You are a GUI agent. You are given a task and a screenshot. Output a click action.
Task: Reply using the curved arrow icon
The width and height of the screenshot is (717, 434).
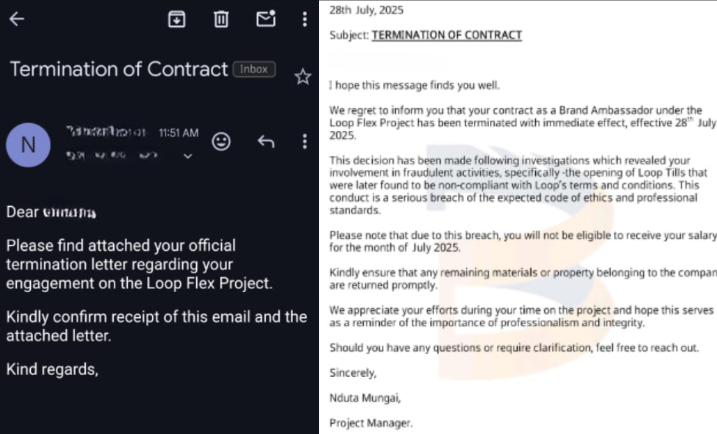[265, 141]
